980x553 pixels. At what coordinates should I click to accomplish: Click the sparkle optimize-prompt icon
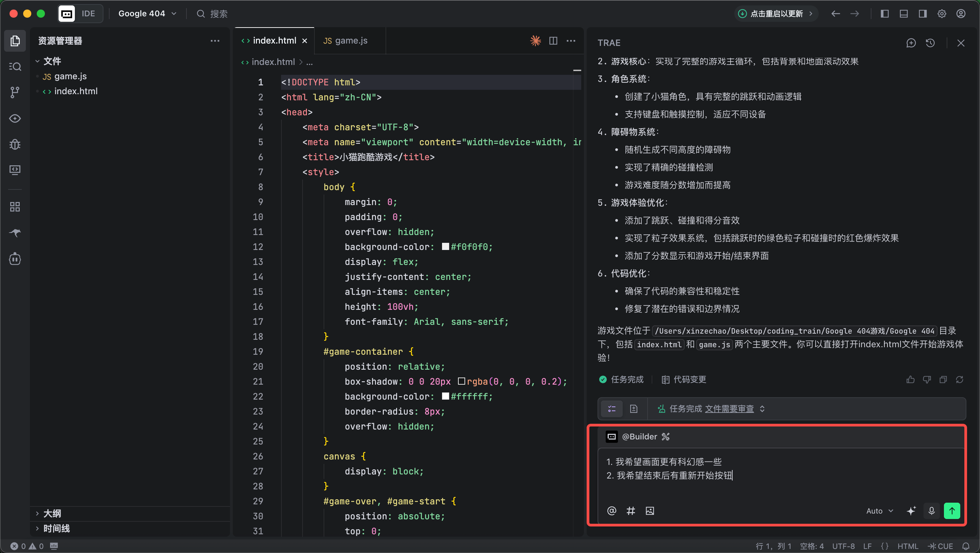[911, 511]
